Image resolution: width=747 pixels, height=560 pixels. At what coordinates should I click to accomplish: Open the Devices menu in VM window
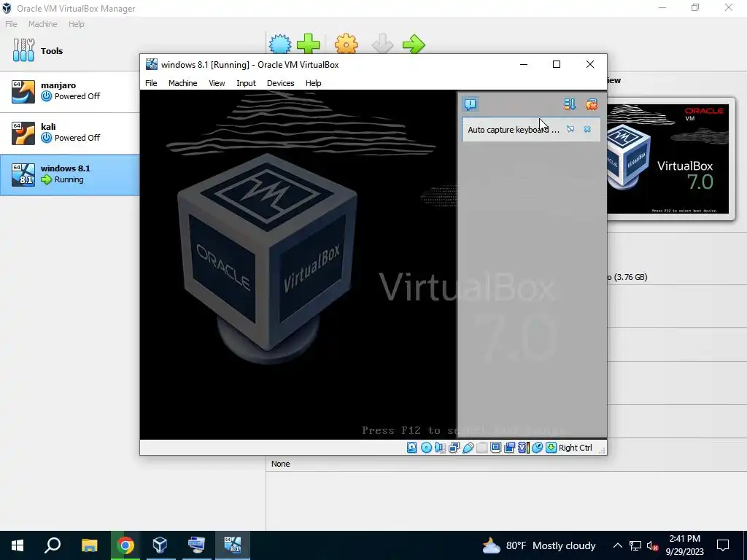[280, 83]
